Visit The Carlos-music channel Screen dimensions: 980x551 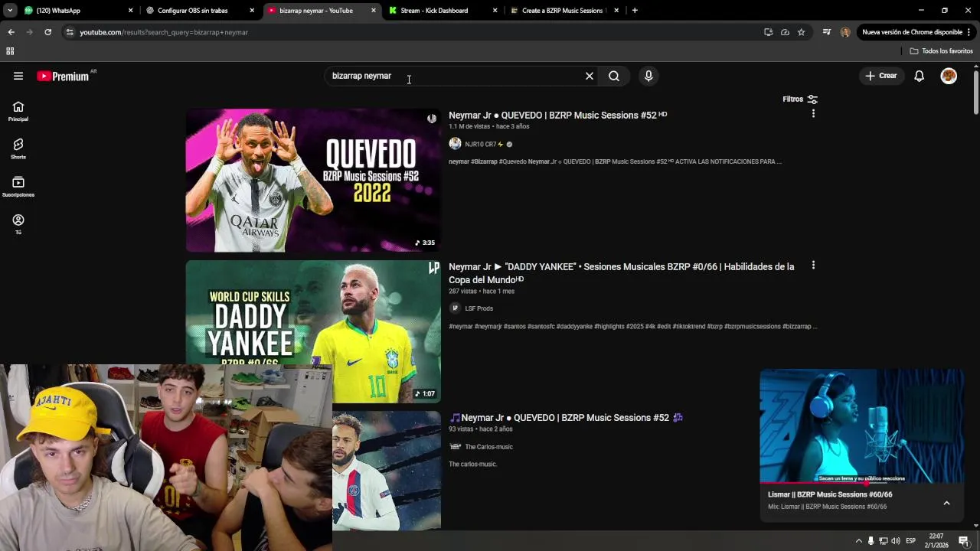(x=488, y=447)
